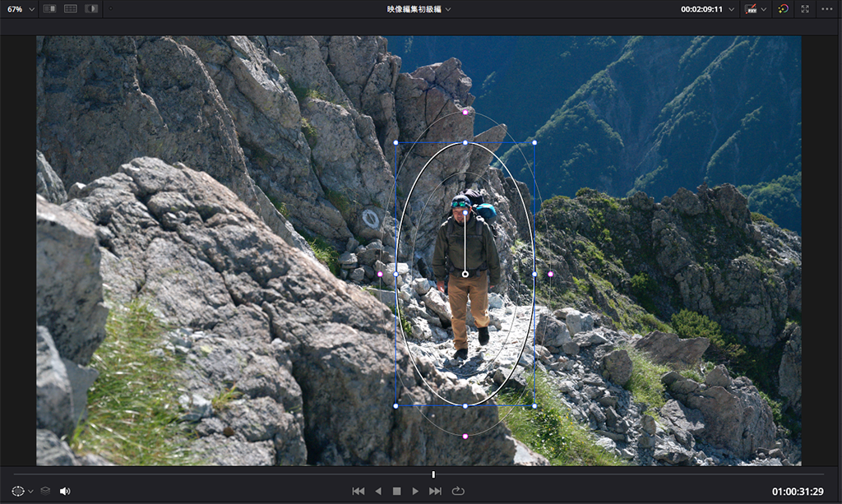Toggle the split screen grid icon
This screenshot has height=504, width=842.
point(71,8)
